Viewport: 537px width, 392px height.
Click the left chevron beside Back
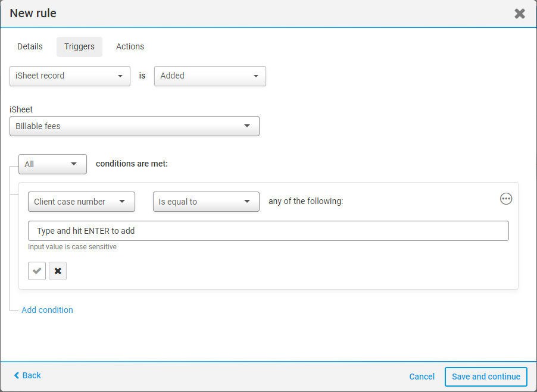click(17, 375)
